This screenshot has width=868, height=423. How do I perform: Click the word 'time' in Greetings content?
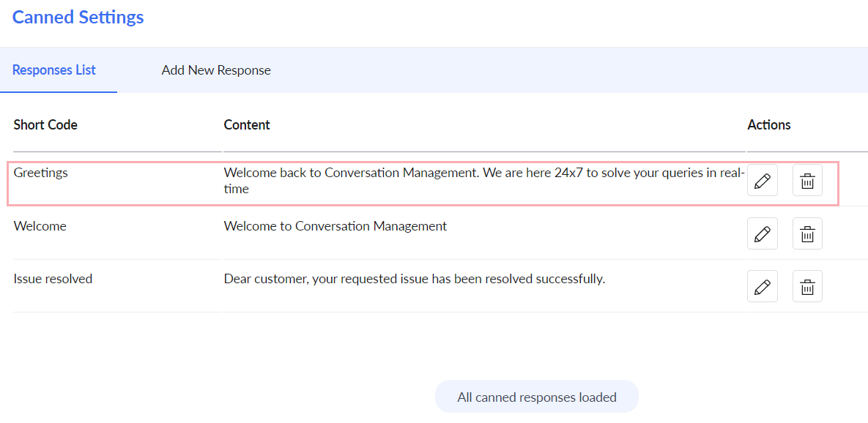coord(237,189)
